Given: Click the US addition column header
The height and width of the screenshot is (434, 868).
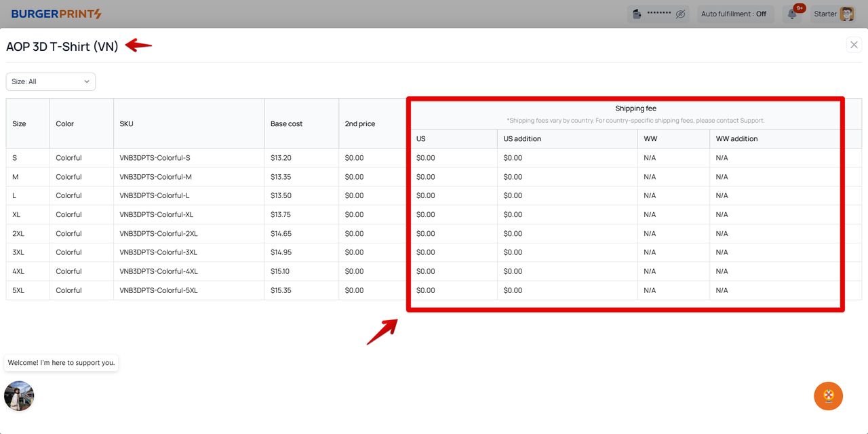Looking at the screenshot, I should [522, 138].
